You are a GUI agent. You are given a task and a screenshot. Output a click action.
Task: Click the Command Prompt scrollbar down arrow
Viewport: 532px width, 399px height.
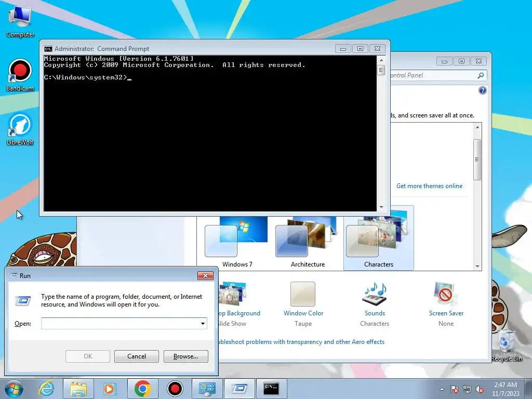point(381,207)
